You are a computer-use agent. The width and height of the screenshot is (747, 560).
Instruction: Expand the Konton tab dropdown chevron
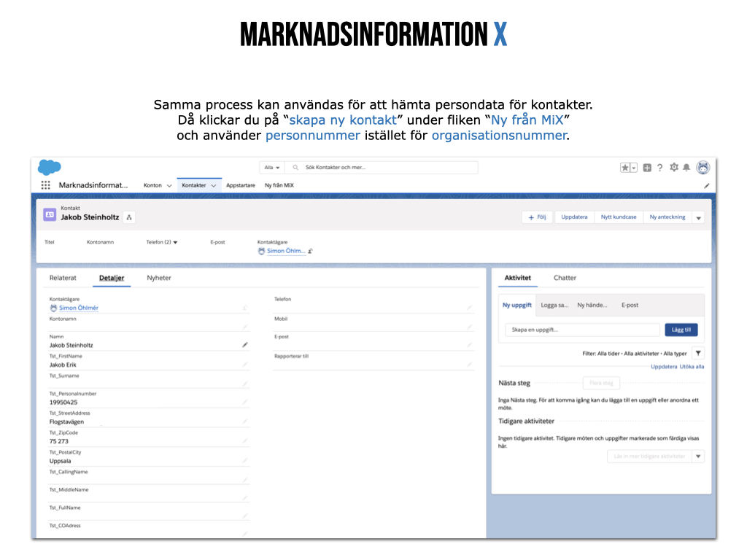click(x=169, y=186)
